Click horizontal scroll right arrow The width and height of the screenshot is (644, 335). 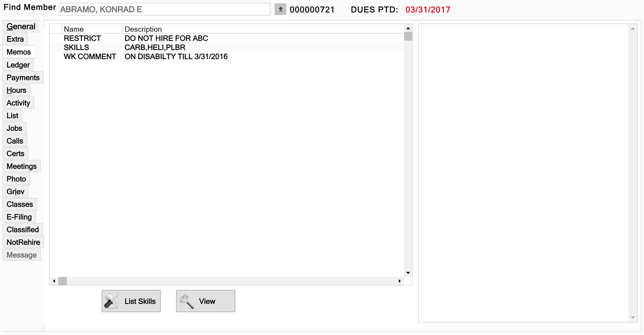[x=400, y=281]
